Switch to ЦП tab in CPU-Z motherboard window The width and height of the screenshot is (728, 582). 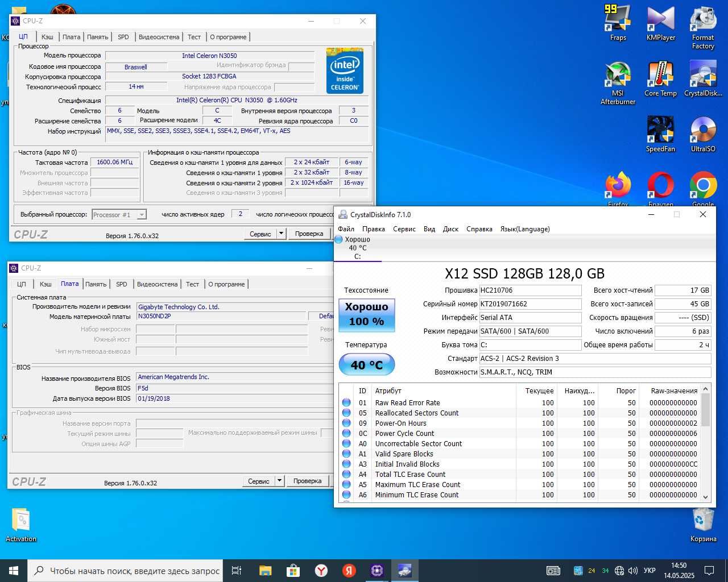click(22, 284)
